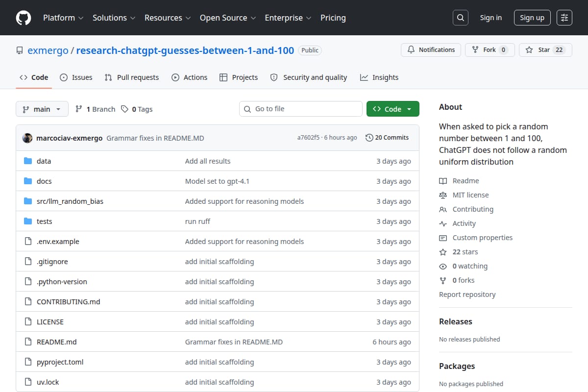Click the LICENSE file icon
588x392 pixels.
28,322
